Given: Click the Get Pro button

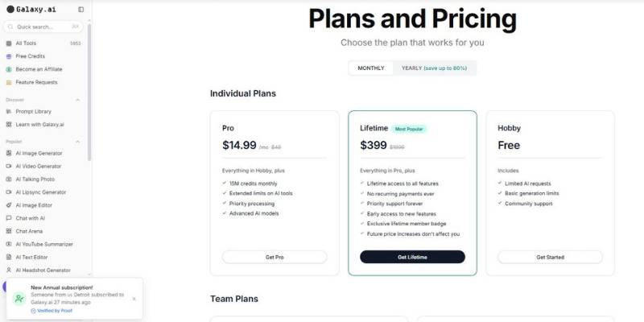Looking at the screenshot, I should pos(275,257).
